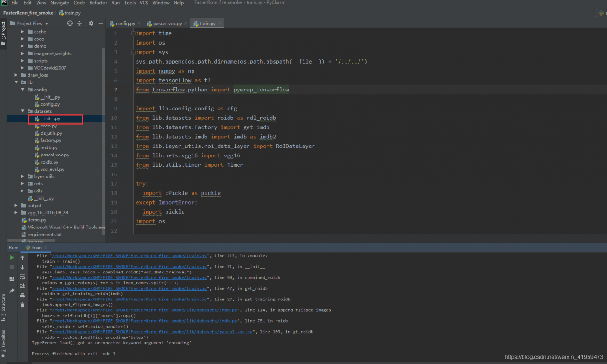This screenshot has width=607, height=364.
Task: Open Project panel settings gear
Action: click(x=92, y=23)
